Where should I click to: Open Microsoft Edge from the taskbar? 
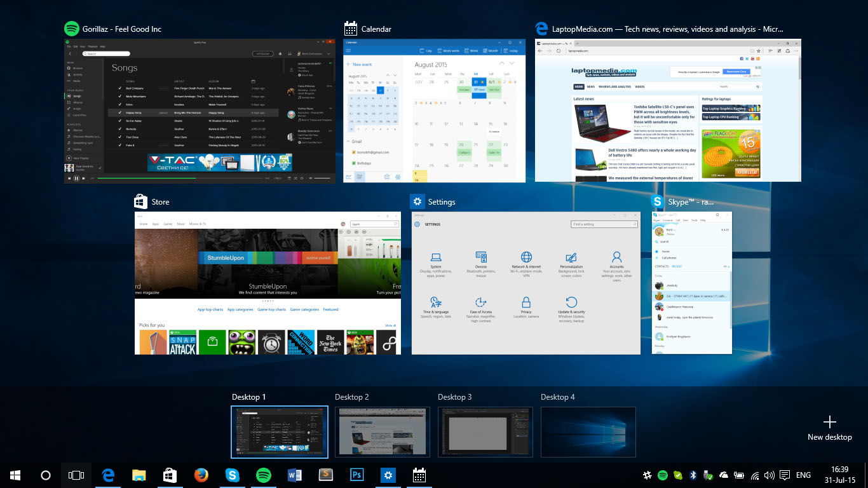pyautogui.click(x=108, y=475)
